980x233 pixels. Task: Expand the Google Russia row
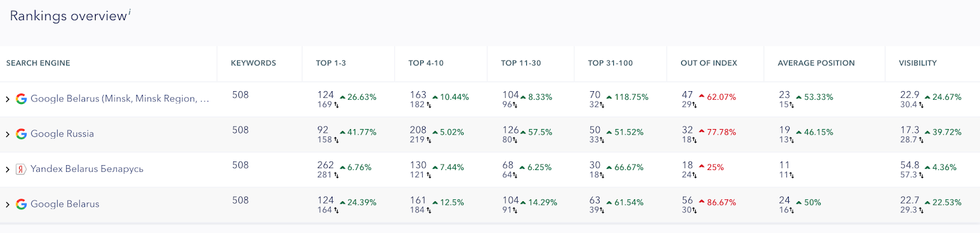click(x=7, y=134)
